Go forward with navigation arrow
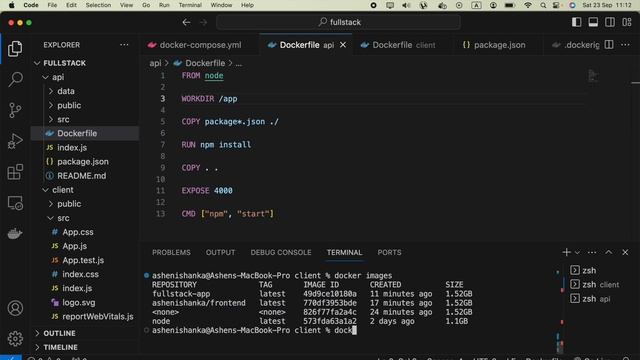This screenshot has height=360, width=640. click(x=203, y=22)
